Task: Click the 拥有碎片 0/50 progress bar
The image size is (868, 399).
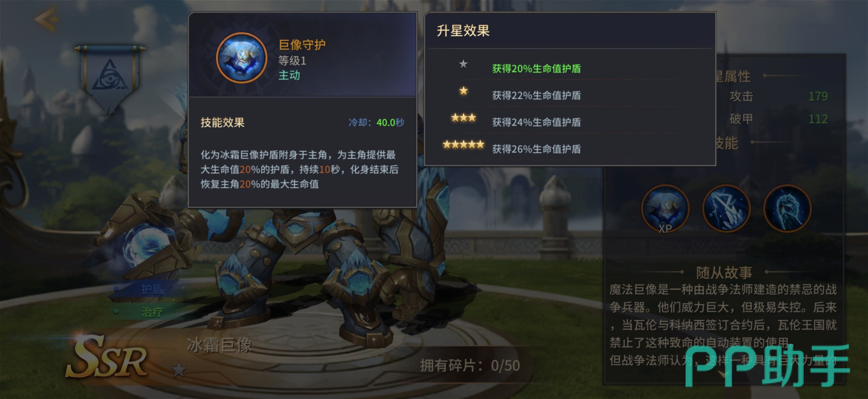Action: [470, 365]
